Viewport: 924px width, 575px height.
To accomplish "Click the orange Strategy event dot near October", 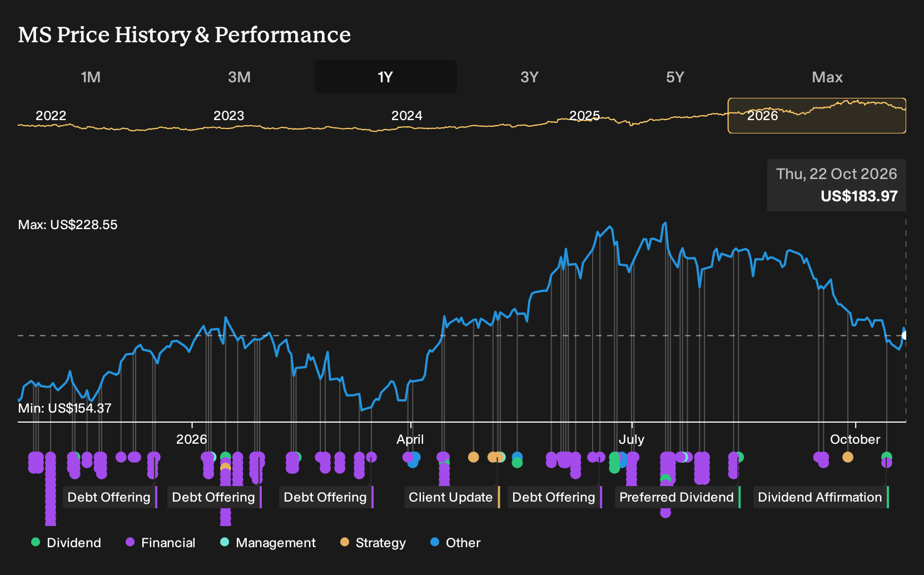I will (847, 457).
